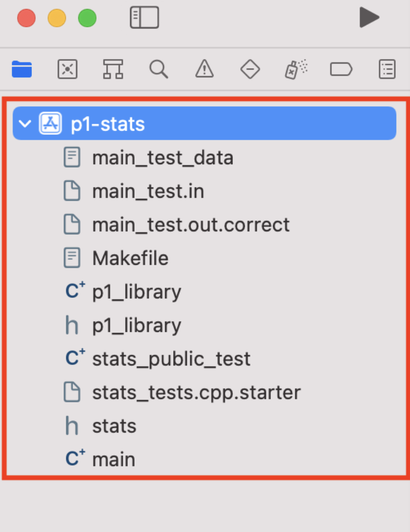Open the Project navigator
Screen dimensions: 410x532
[x=21, y=69]
